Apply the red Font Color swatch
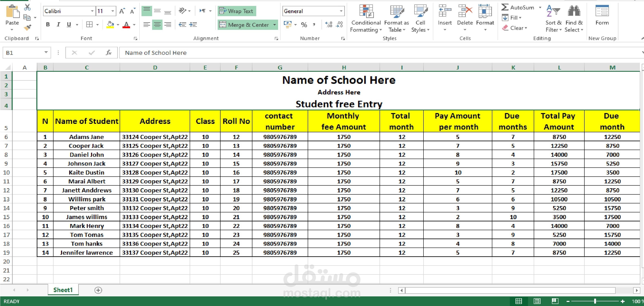Image resolution: width=644 pixels, height=306 pixels. [127, 25]
